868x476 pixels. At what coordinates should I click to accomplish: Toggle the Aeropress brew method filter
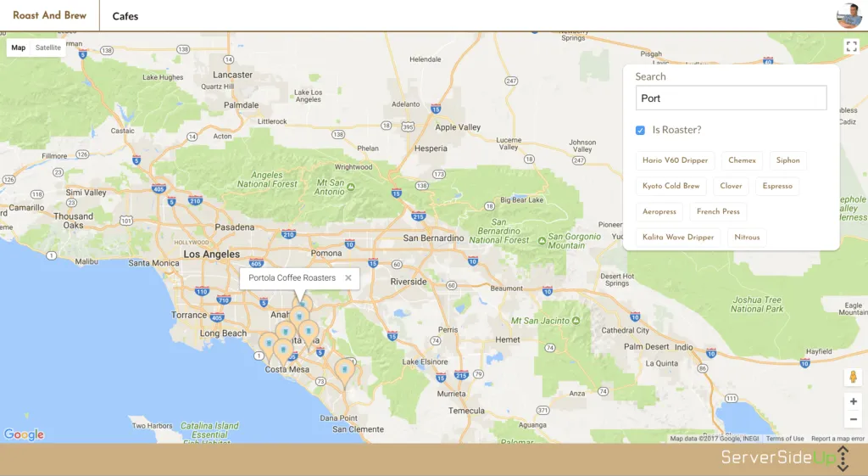(x=659, y=211)
